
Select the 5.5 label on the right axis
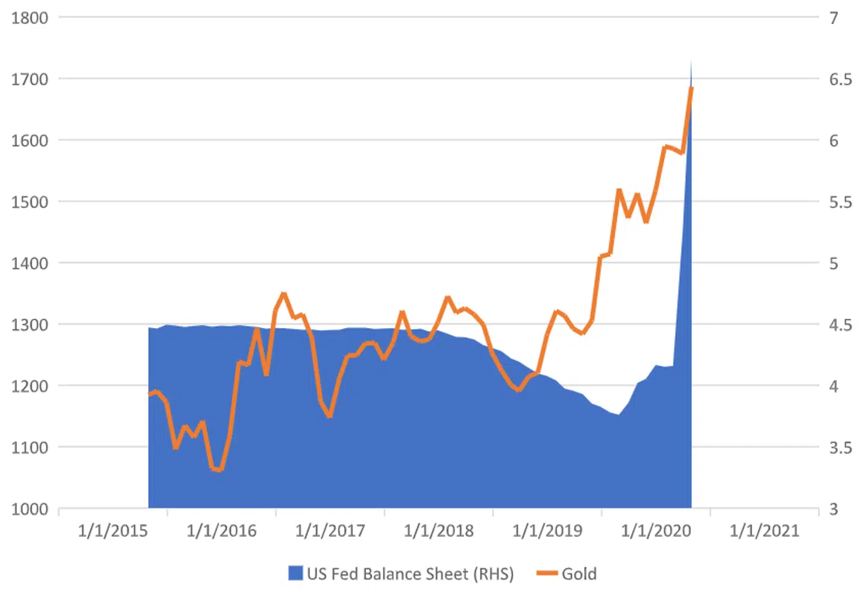(x=840, y=202)
